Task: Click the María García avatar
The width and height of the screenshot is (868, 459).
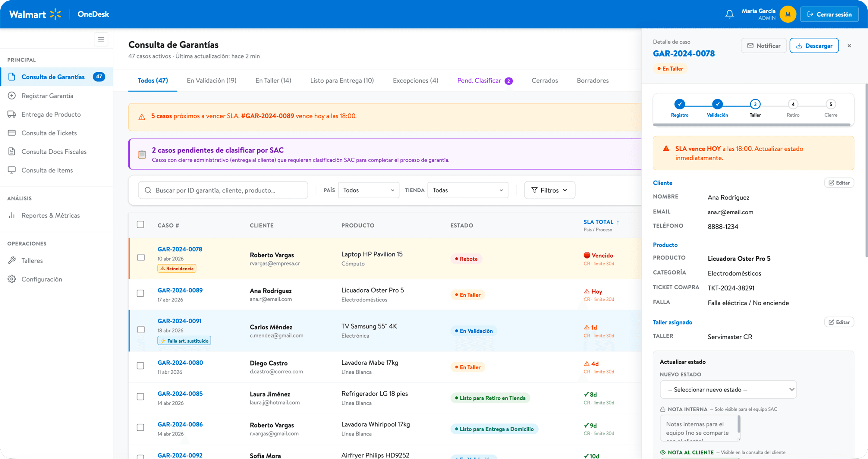Action: 788,14
